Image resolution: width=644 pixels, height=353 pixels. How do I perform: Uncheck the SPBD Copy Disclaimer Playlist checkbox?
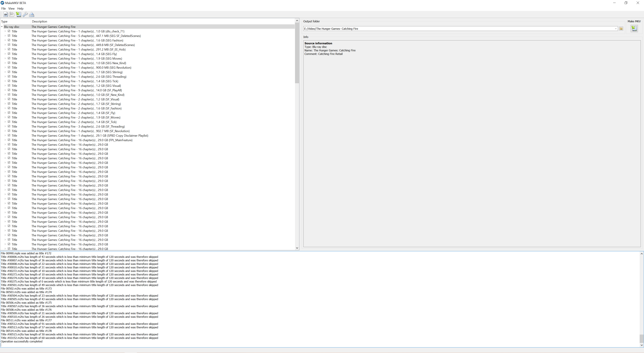pyautogui.click(x=9, y=135)
